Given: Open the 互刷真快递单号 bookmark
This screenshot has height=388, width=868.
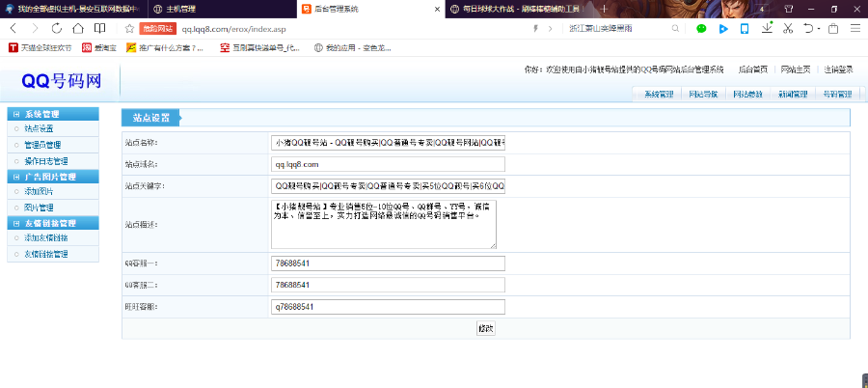Looking at the screenshot, I should tap(259, 48).
